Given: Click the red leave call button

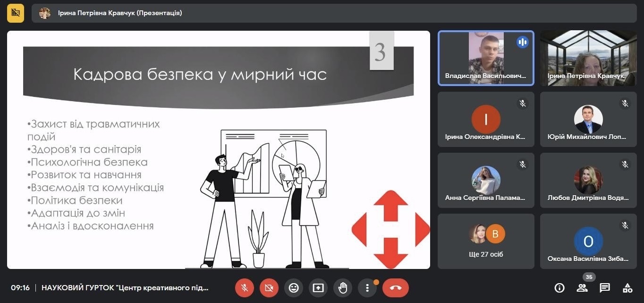Looking at the screenshot, I should coord(396,287).
